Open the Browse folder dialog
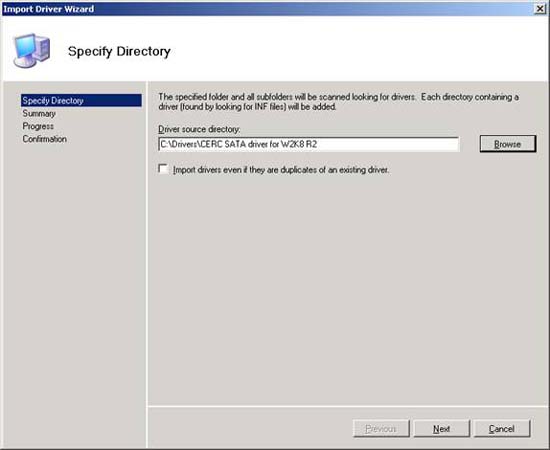The width and height of the screenshot is (550, 450). pyautogui.click(x=508, y=144)
